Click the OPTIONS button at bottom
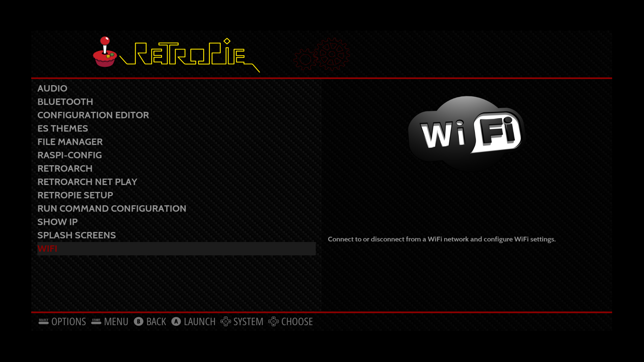The height and width of the screenshot is (362, 644). pos(62,321)
